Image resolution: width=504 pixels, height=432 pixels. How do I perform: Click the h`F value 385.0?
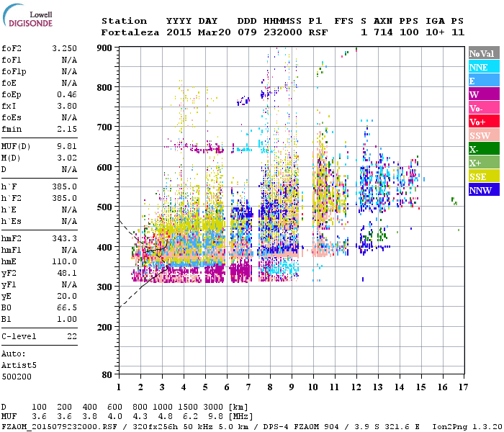tap(64, 186)
